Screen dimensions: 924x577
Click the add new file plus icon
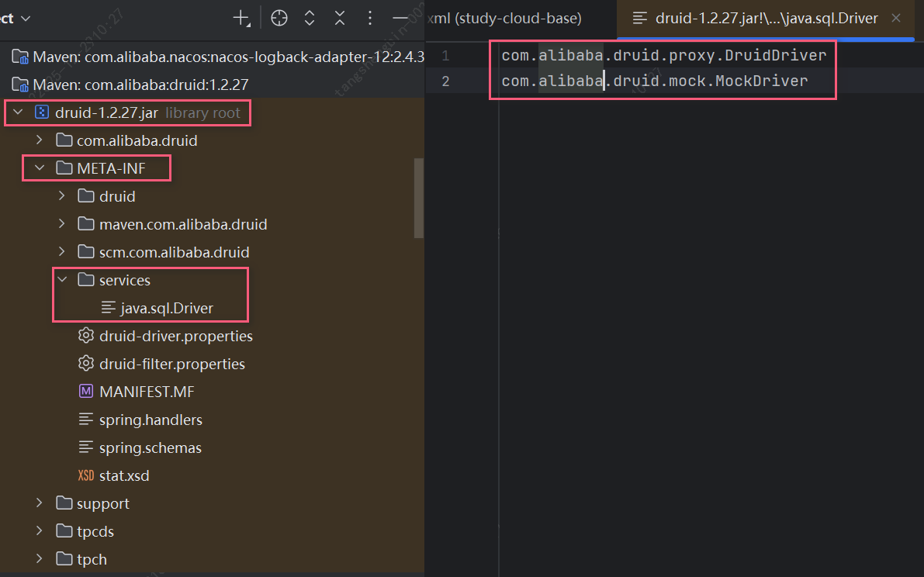tap(241, 19)
